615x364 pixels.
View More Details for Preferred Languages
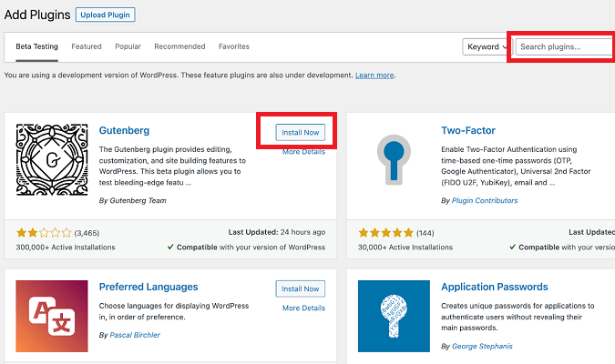pyautogui.click(x=303, y=308)
